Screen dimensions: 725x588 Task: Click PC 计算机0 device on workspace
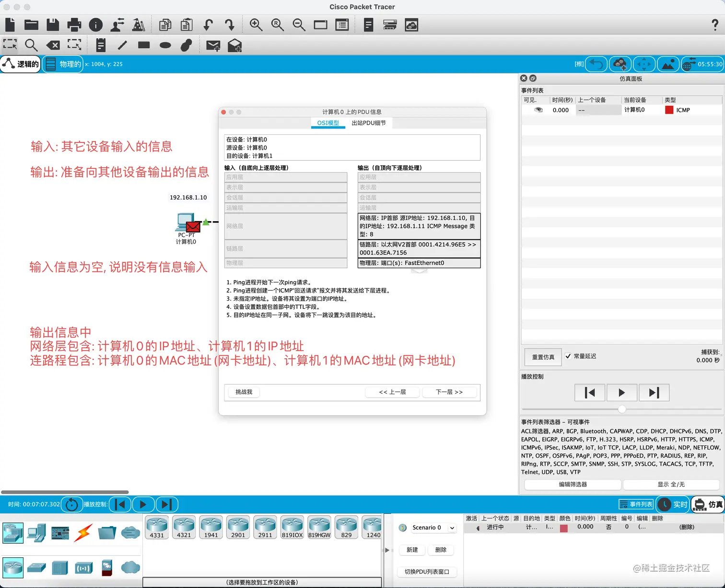(186, 223)
